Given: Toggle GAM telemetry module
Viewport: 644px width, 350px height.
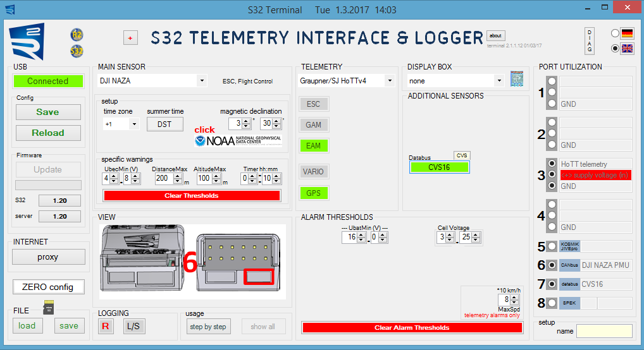Looking at the screenshot, I should click(x=314, y=124).
